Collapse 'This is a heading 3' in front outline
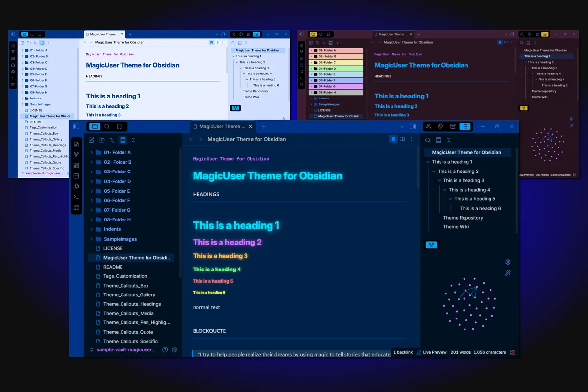The height and width of the screenshot is (392, 588). point(439,180)
